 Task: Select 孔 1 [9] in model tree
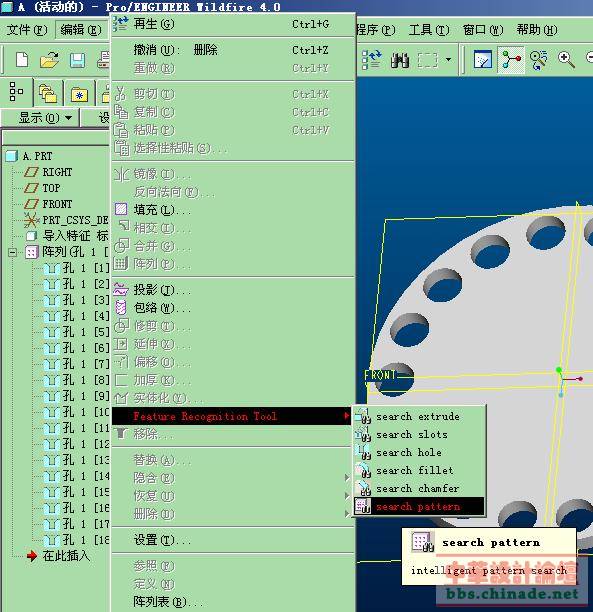pyautogui.click(x=77, y=396)
